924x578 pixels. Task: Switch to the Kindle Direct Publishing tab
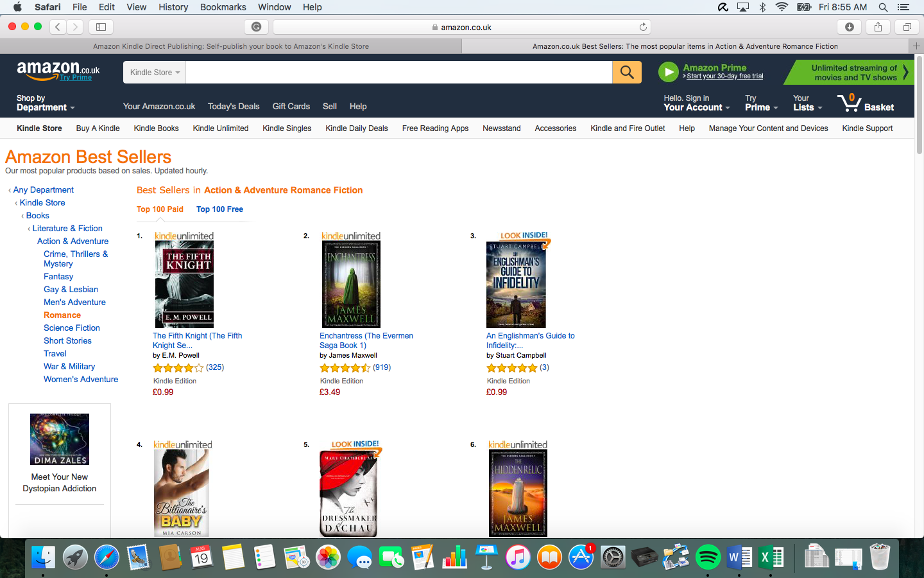pyautogui.click(x=231, y=46)
